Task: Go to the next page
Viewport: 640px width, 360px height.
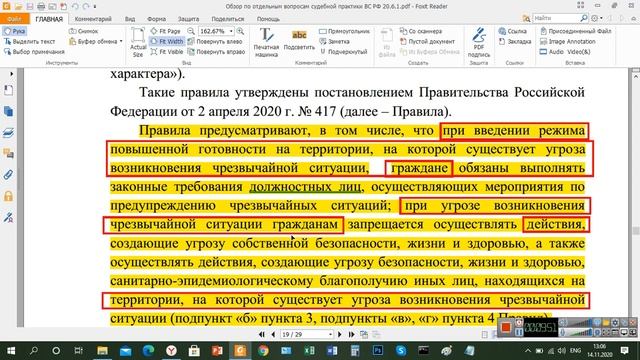Action: (x=340, y=334)
